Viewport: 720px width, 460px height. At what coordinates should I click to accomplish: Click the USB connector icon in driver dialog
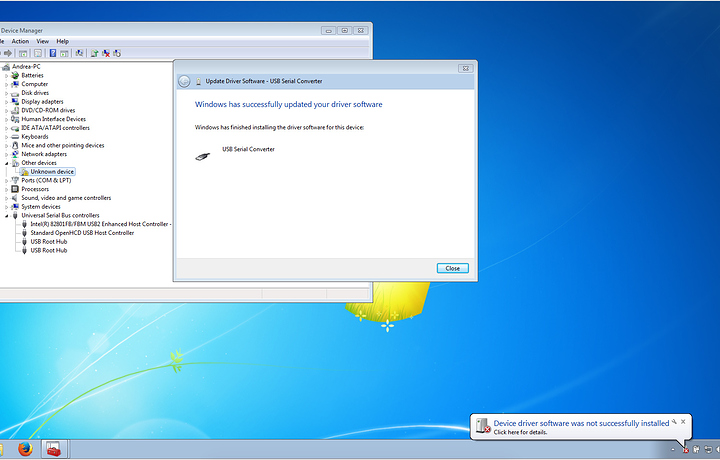click(x=202, y=157)
